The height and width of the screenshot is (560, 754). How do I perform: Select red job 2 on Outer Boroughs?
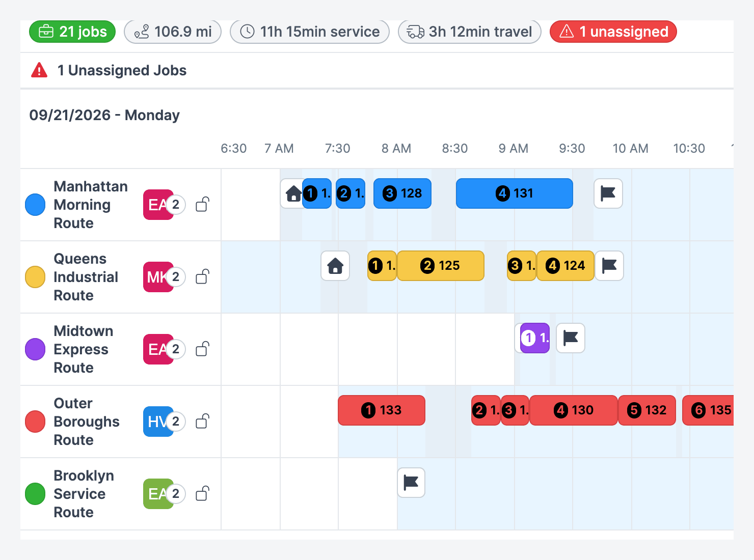486,410
